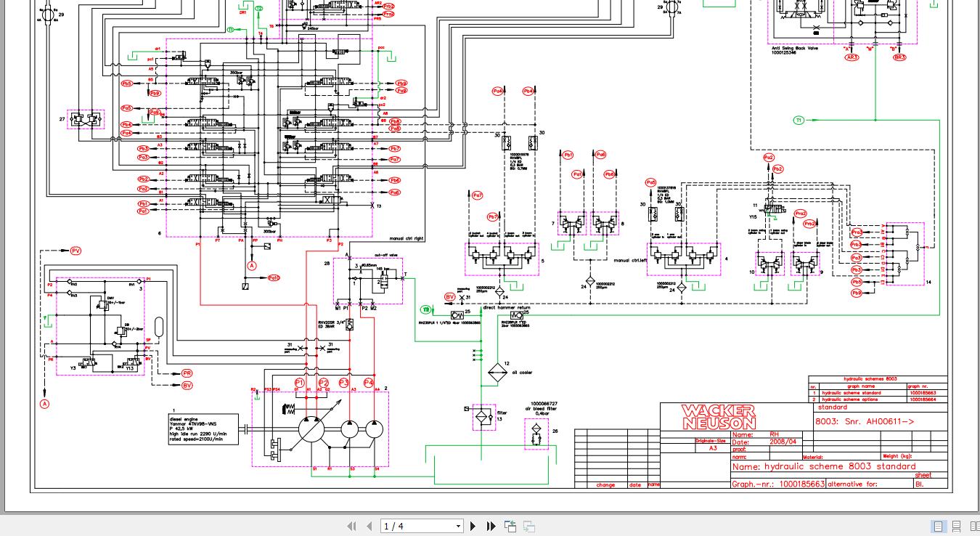Enable the facing pages layout view
Viewport: 980px width, 536px height.
[x=975, y=526]
